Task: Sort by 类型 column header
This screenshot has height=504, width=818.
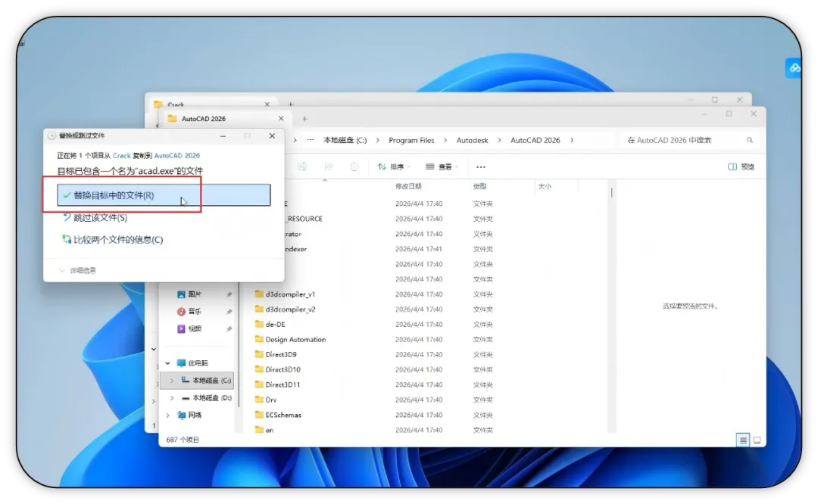Action: (x=479, y=186)
